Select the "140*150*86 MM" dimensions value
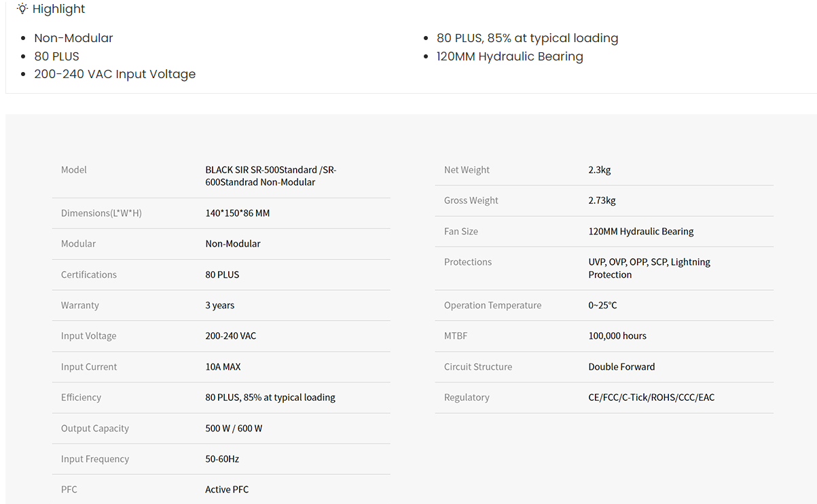 click(238, 213)
